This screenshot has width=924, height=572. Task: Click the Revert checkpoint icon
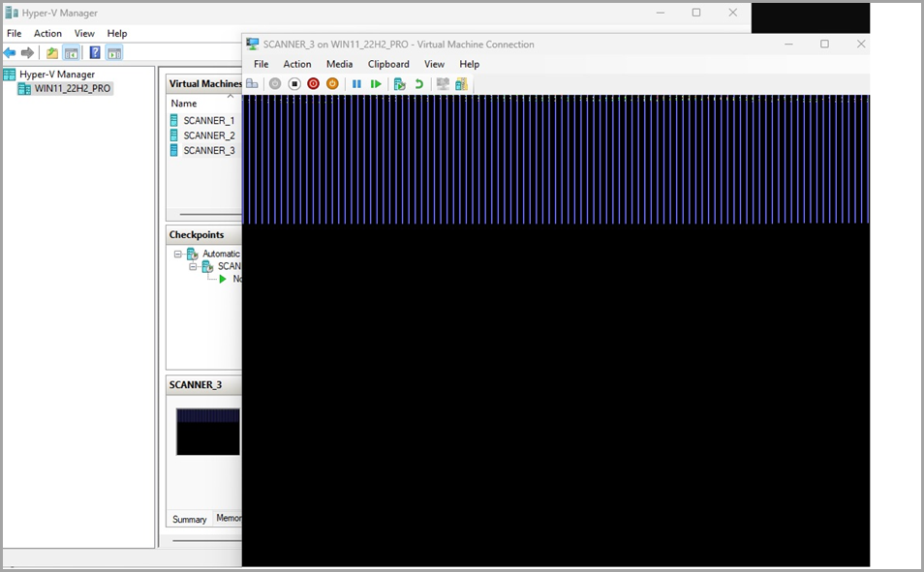419,84
